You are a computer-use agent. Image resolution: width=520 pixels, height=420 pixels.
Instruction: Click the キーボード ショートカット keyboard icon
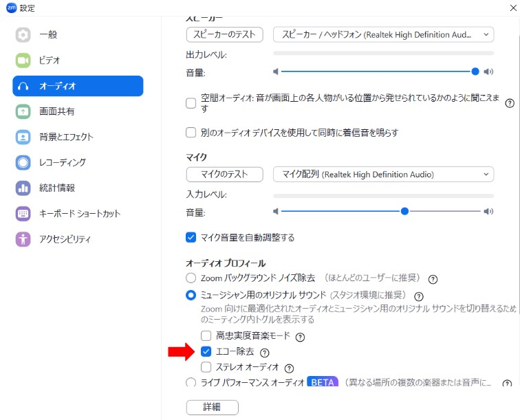pyautogui.click(x=23, y=214)
